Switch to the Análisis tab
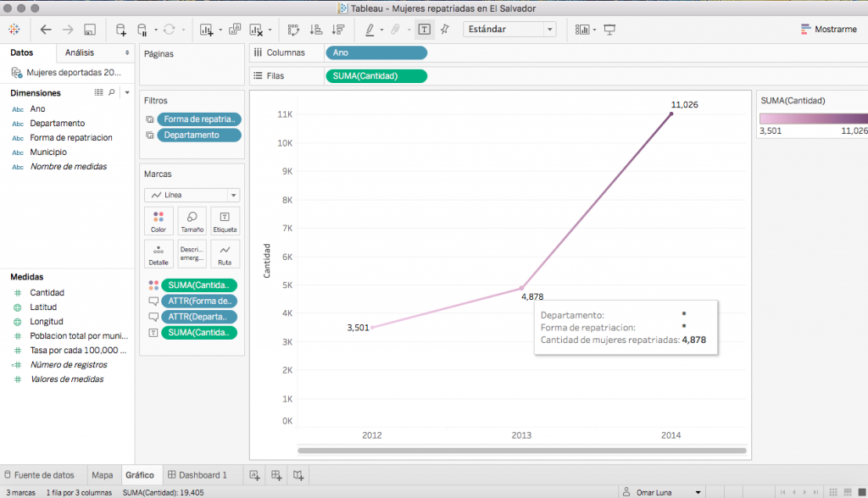The height and width of the screenshot is (498, 868). [x=82, y=52]
